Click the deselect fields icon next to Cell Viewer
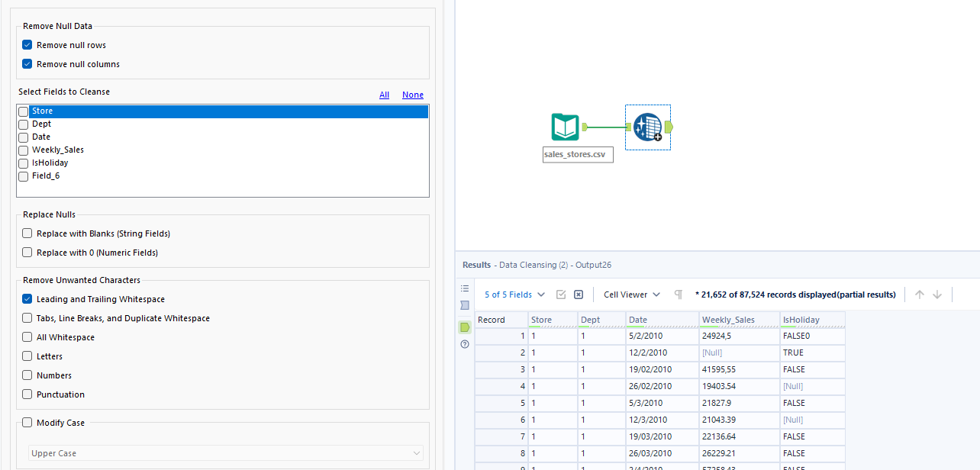 (578, 294)
